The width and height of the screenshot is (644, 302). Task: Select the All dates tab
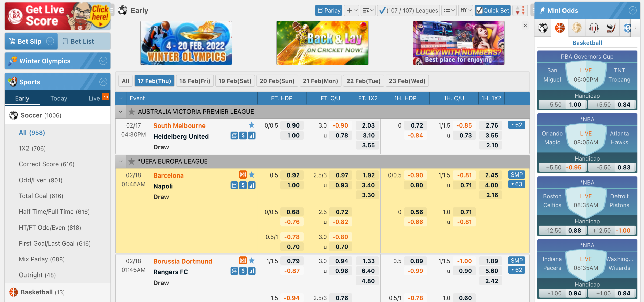point(125,81)
